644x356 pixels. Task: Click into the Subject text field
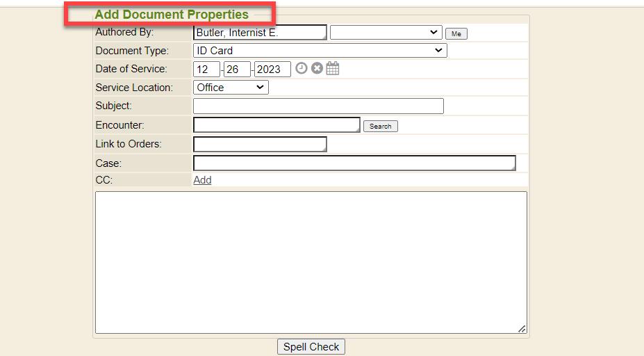coord(318,106)
